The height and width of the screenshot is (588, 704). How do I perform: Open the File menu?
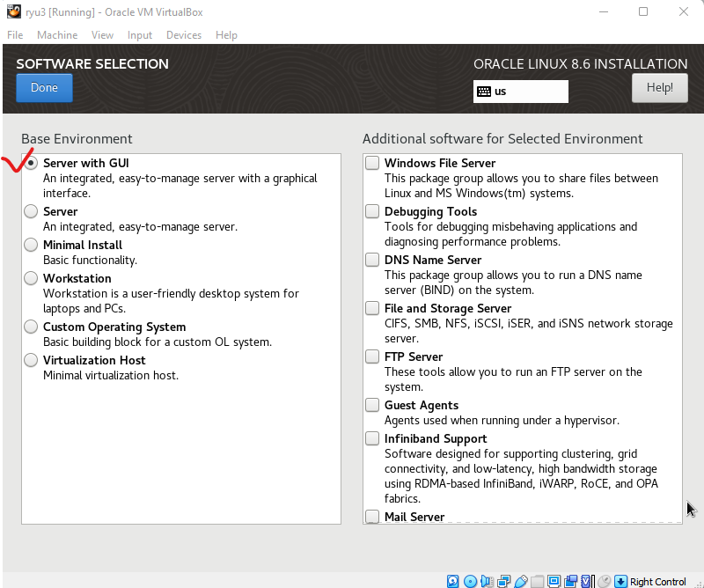pos(15,35)
